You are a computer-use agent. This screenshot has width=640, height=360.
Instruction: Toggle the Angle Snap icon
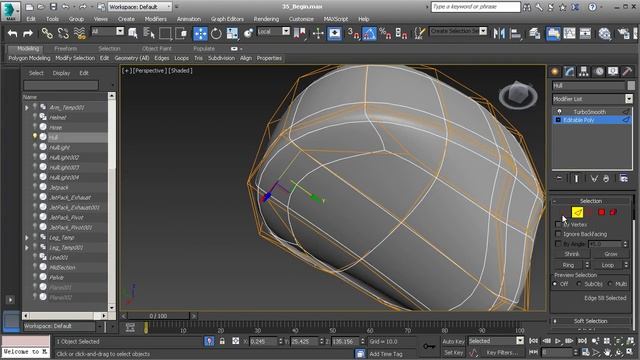coord(369,33)
